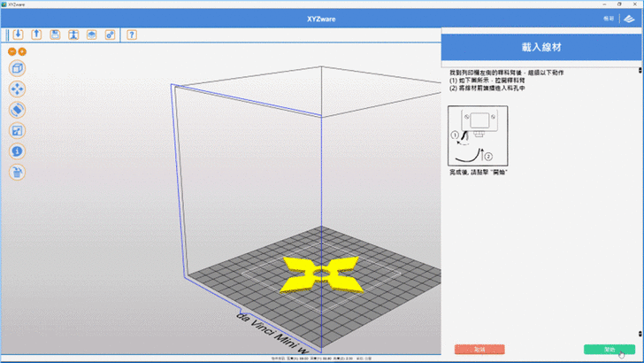The image size is (644, 363).
Task: Open printer settings gear icon
Action: [x=109, y=35]
